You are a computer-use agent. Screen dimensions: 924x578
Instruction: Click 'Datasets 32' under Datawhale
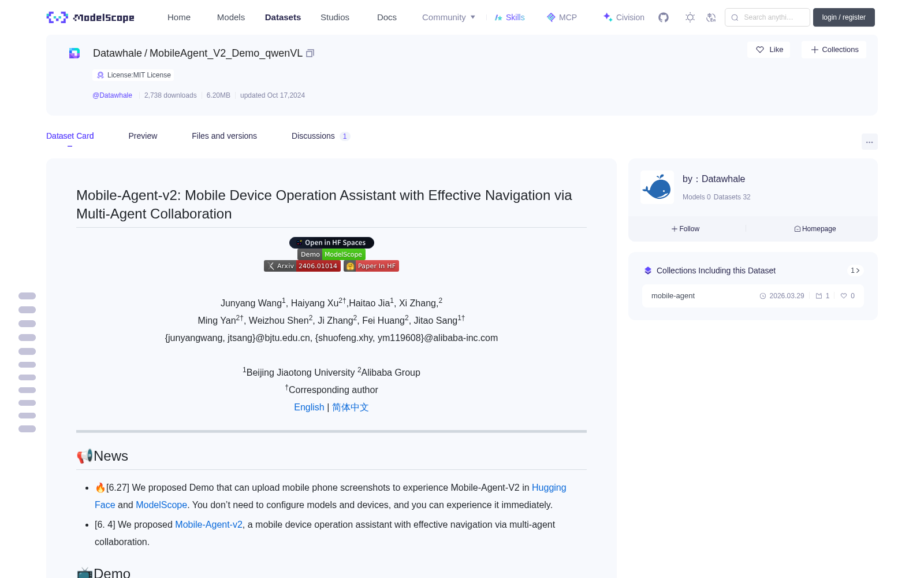pos(732,197)
